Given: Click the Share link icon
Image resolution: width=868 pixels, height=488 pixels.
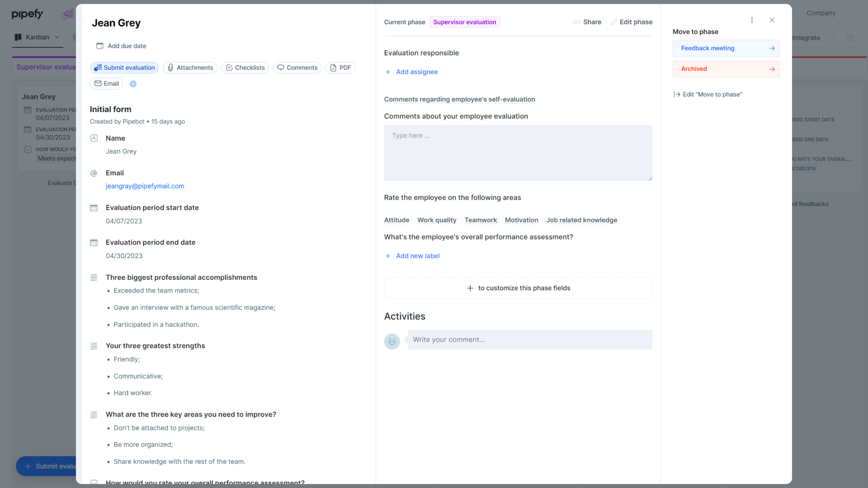Looking at the screenshot, I should (576, 22).
